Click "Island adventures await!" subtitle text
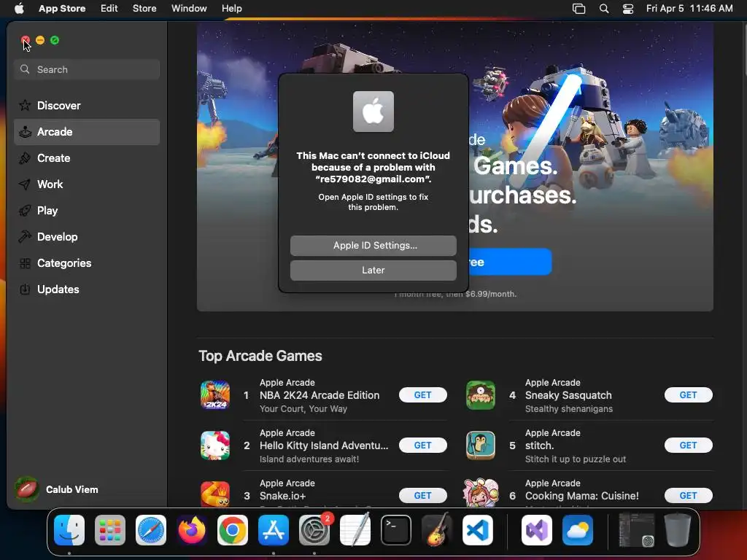 [309, 459]
